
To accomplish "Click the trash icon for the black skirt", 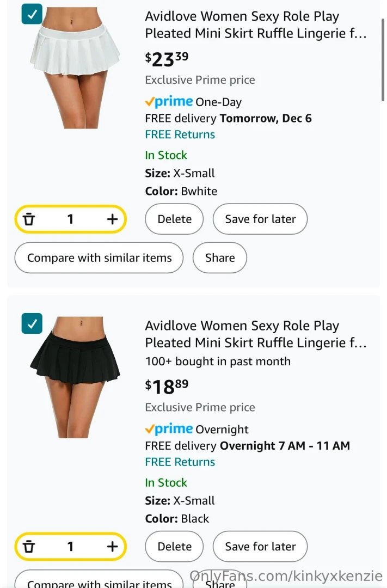I will (29, 546).
